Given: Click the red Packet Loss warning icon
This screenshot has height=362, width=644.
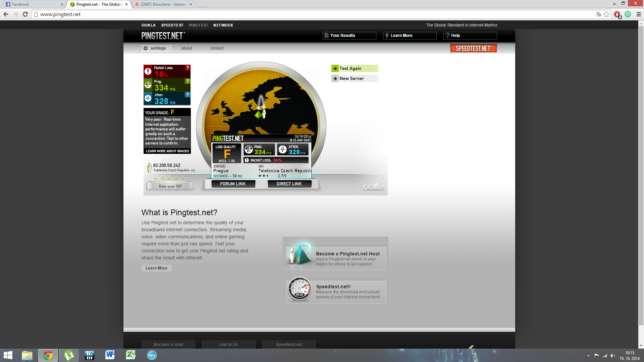Looking at the screenshot, I should [148, 71].
